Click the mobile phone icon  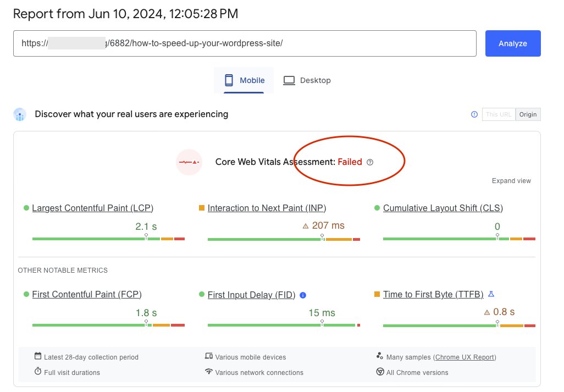click(x=229, y=80)
